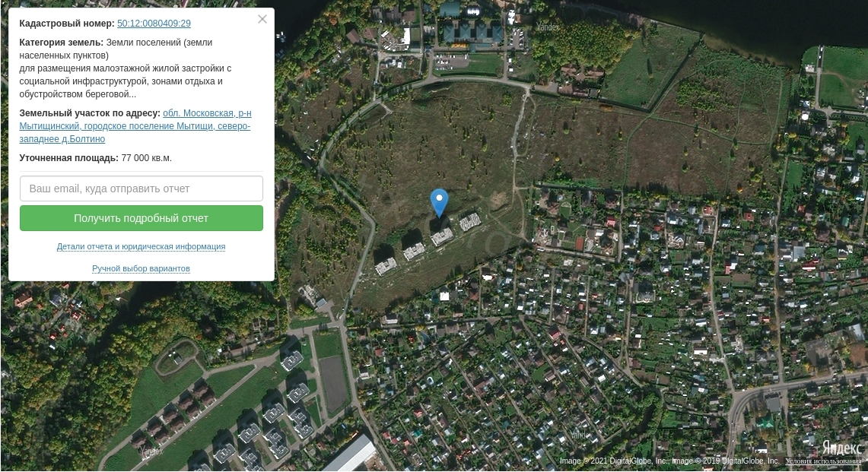Open cadastral number 50:12:0080409:29 link
The width and height of the screenshot is (868, 472).
pyautogui.click(x=154, y=24)
